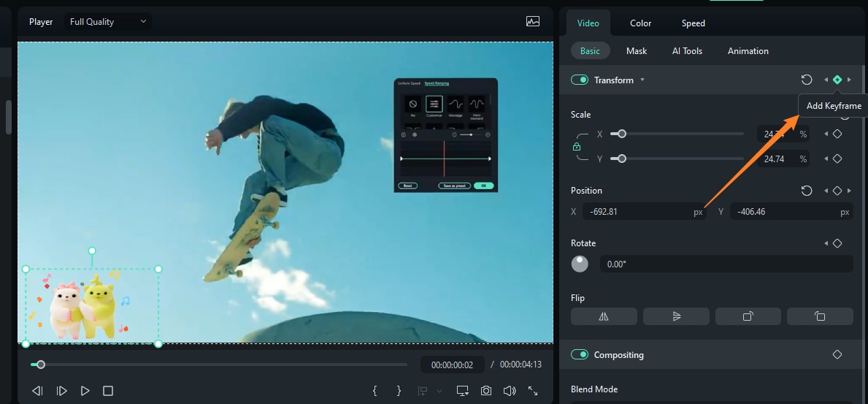
Task: Edit Position Y value field
Action: [791, 212]
